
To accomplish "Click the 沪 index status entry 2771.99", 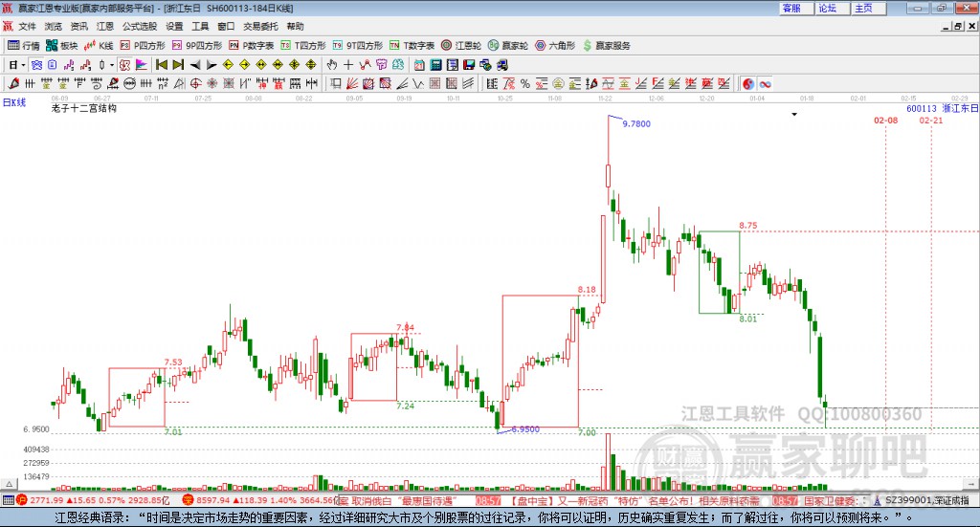I will 93,500.
